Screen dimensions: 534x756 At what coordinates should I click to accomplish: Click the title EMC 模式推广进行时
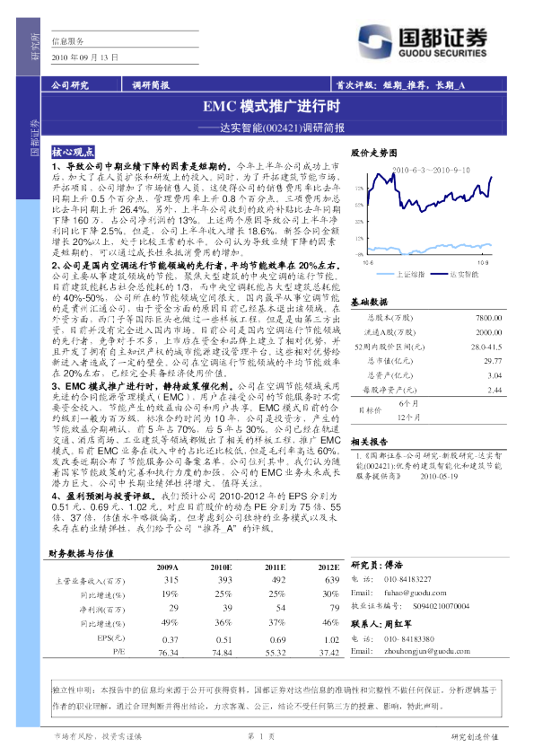pyautogui.click(x=271, y=106)
